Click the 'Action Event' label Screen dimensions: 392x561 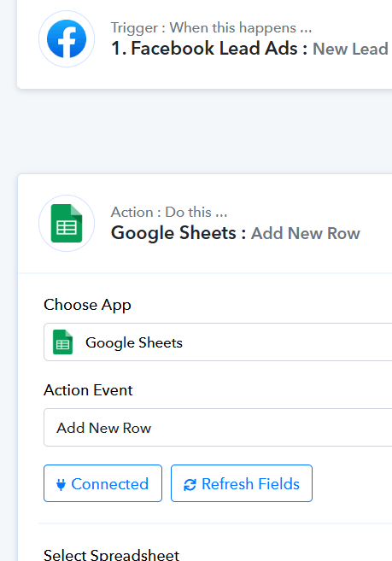[x=88, y=390]
